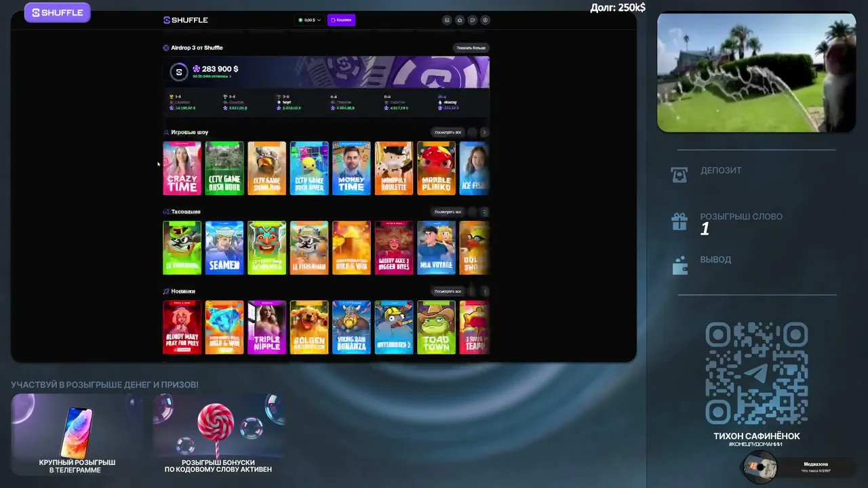Image resolution: width=868 pixels, height=488 pixels.
Task: Click the Розыгрыш бонуски lollipop banner
Action: pos(218,434)
